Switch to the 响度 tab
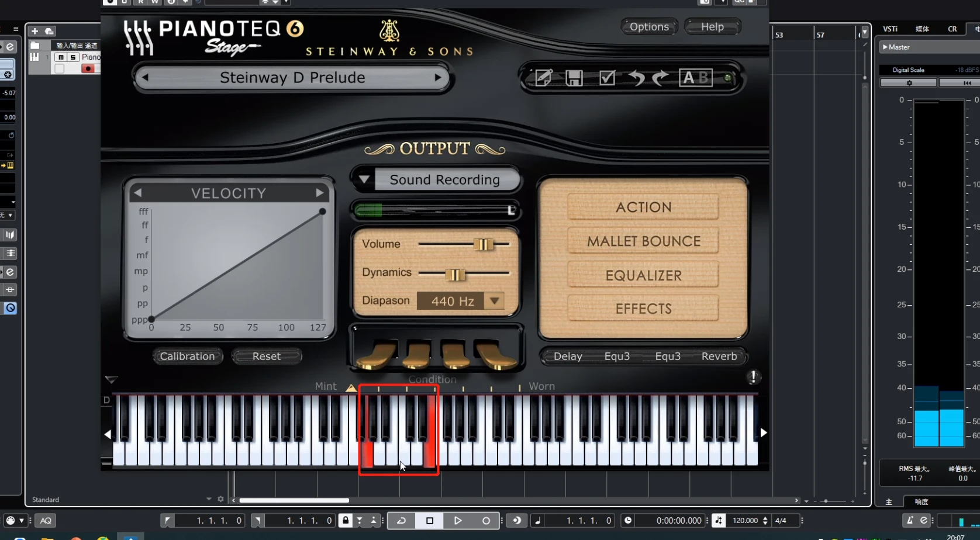The image size is (980, 540). pos(922,502)
